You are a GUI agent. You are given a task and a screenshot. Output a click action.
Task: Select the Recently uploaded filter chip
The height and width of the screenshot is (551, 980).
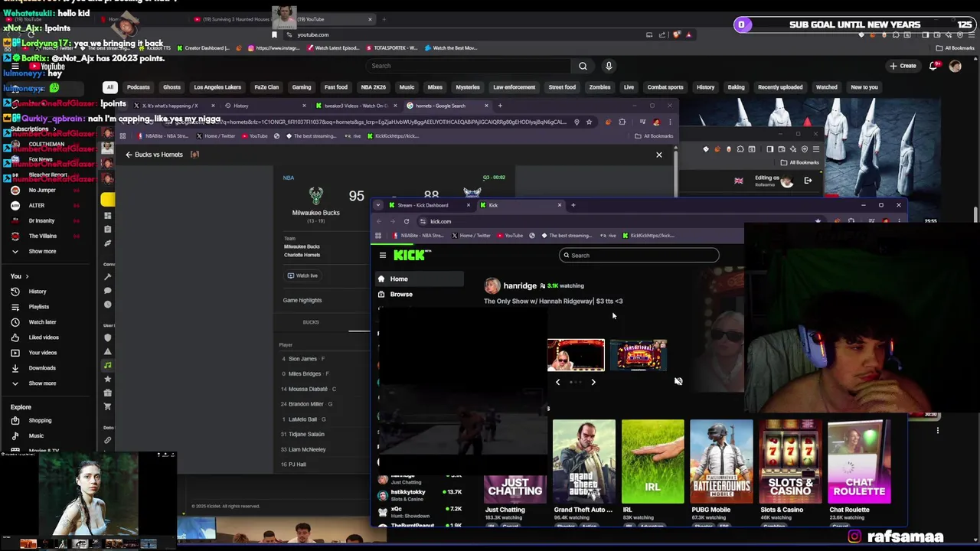[x=780, y=87]
